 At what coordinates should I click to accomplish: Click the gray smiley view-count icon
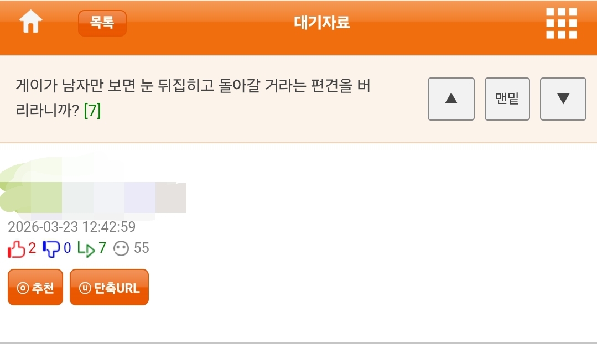[x=121, y=249]
